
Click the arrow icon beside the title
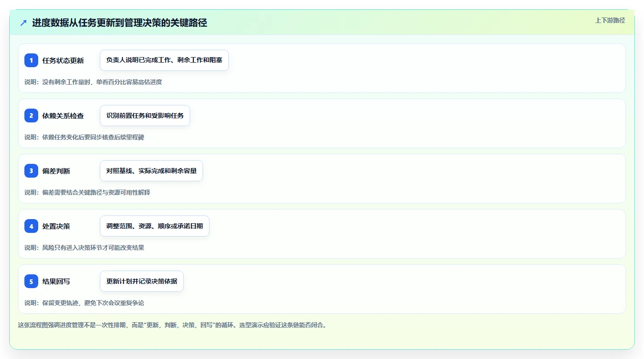[23, 23]
